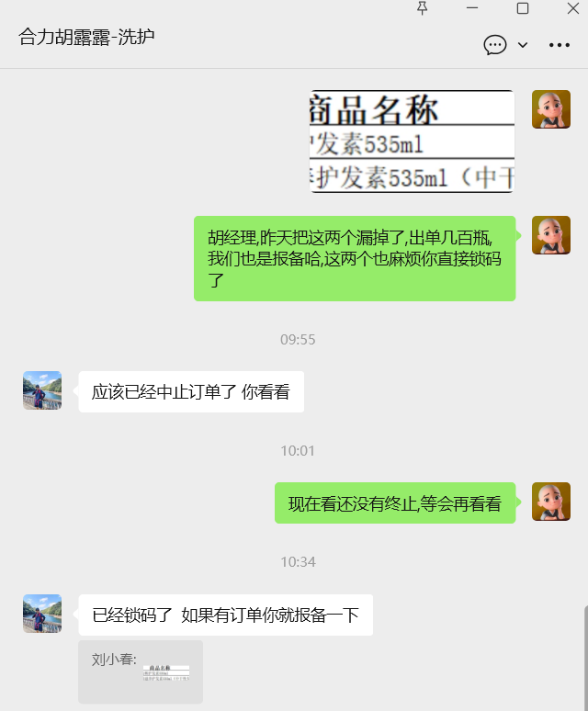Open the product name table image
The width and height of the screenshot is (588, 711).
pos(412,141)
